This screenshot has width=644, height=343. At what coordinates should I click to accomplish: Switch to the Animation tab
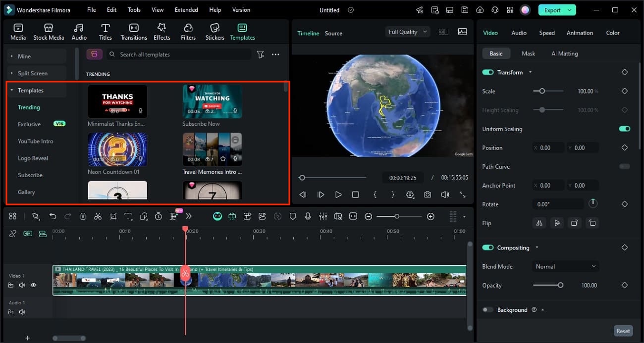pyautogui.click(x=580, y=33)
